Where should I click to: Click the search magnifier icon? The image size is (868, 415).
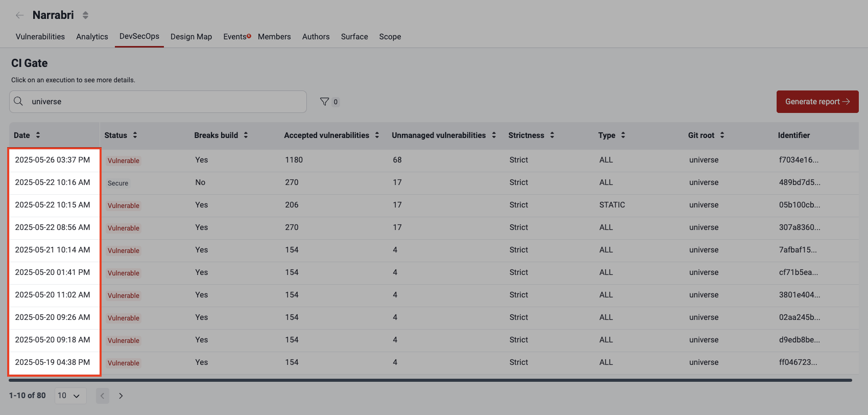pyautogui.click(x=18, y=101)
